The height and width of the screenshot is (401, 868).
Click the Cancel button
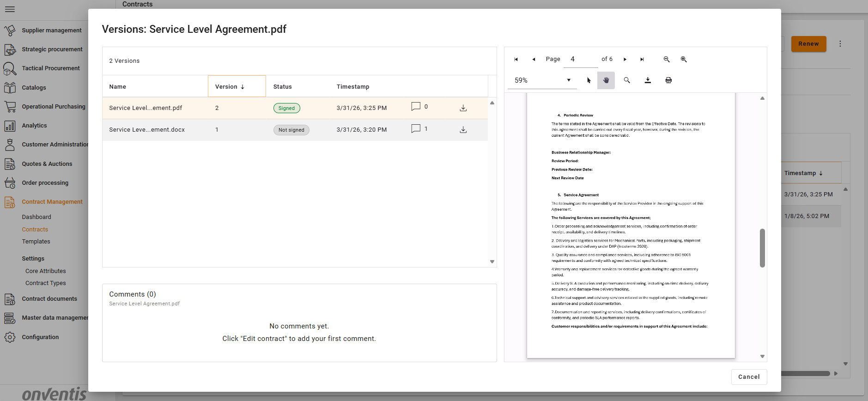point(749,377)
